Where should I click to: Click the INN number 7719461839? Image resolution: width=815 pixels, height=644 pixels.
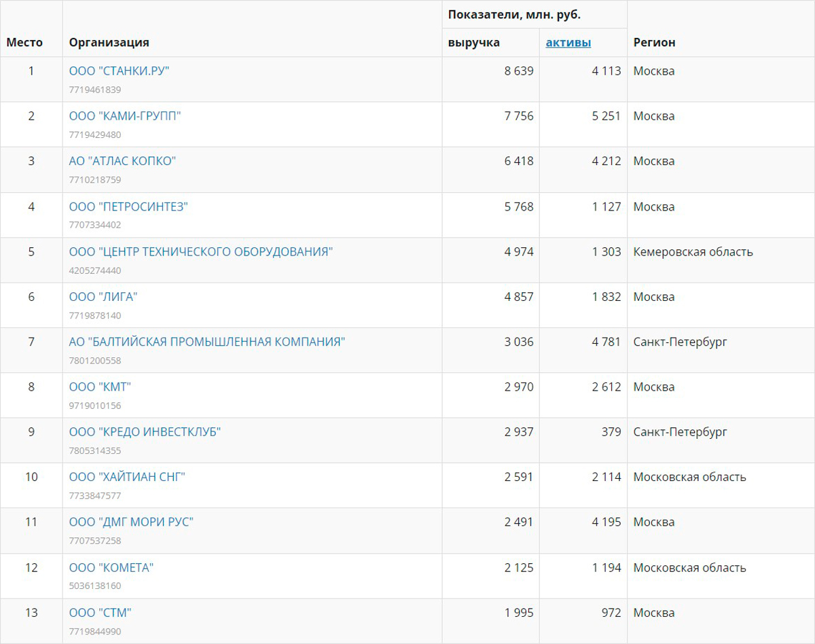[95, 90]
